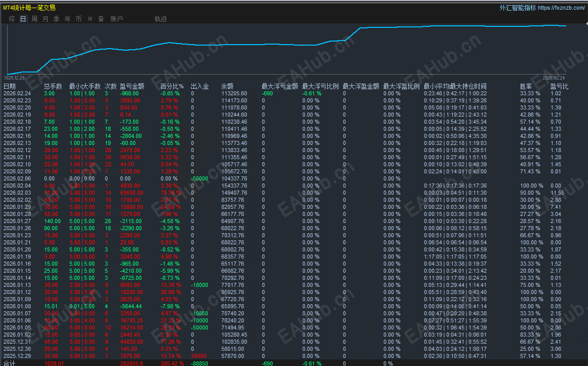Viewport: 588px width, 366px height.
Task: Click total withdrawals value -88850
Action: pyautogui.click(x=200, y=363)
